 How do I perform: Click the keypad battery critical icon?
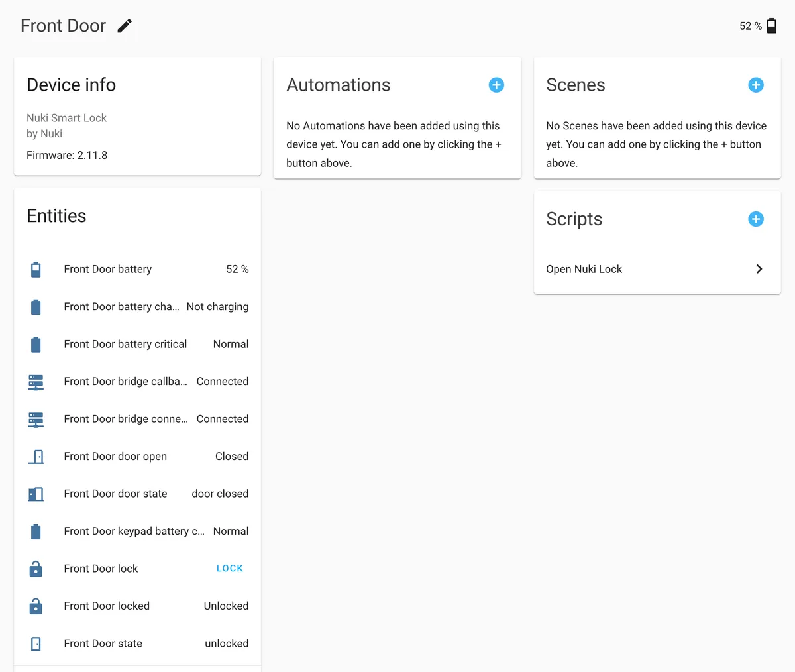click(x=36, y=532)
